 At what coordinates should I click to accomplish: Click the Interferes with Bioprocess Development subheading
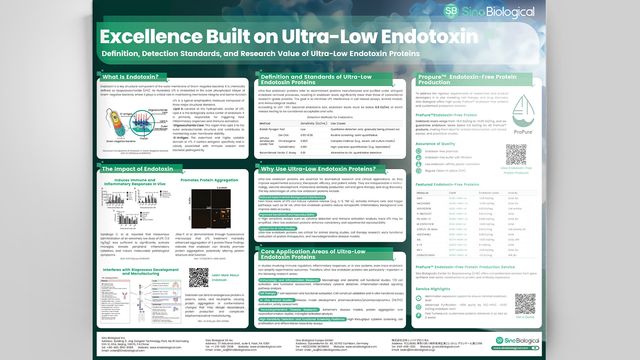tap(141, 271)
